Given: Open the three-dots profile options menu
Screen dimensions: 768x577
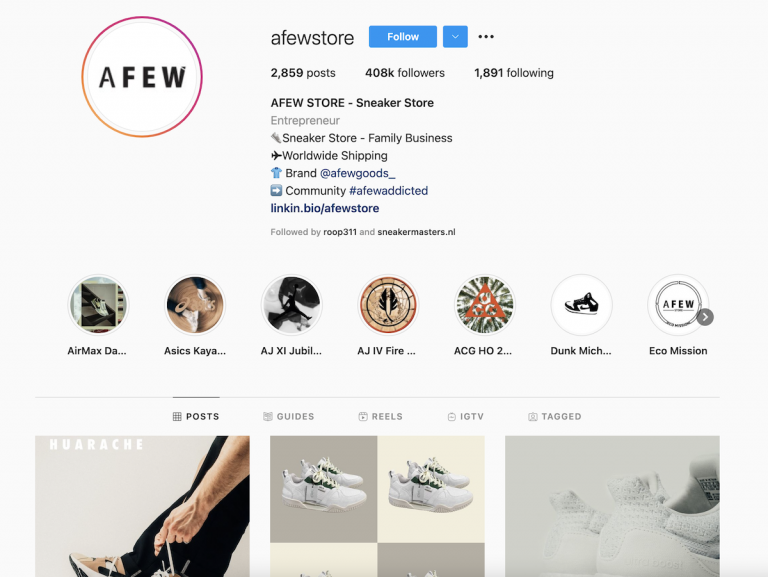Looking at the screenshot, I should (486, 37).
